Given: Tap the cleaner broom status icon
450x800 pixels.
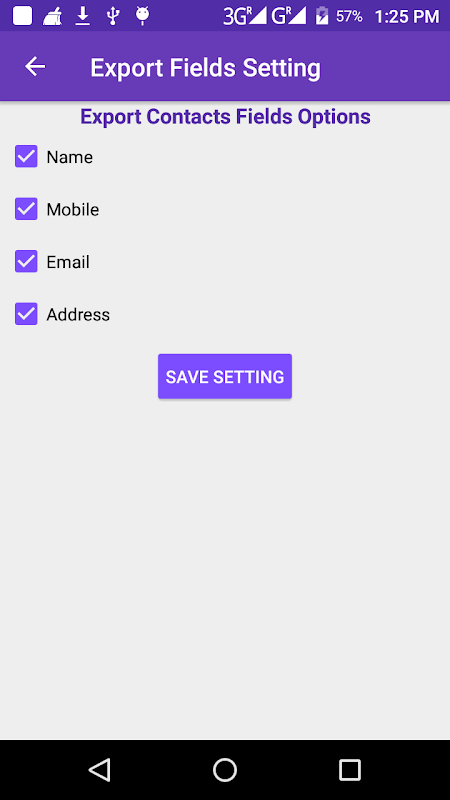Looking at the screenshot, I should click(52, 17).
